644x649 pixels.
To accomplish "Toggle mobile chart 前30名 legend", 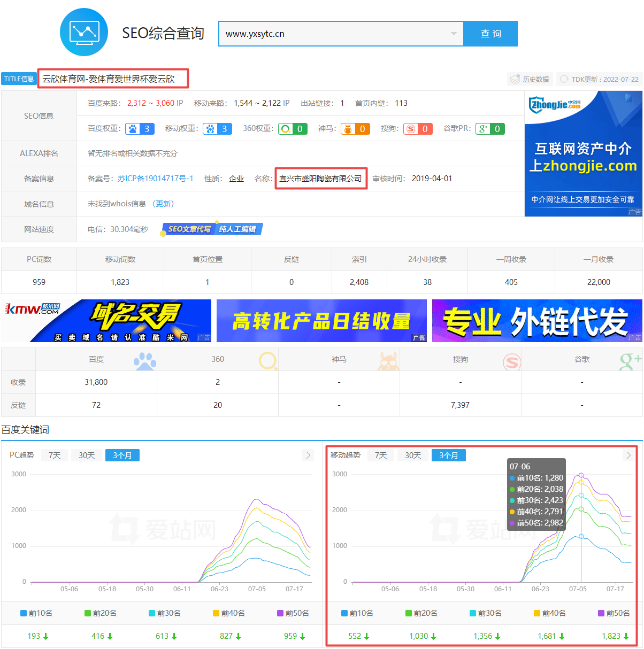I will coord(486,613).
